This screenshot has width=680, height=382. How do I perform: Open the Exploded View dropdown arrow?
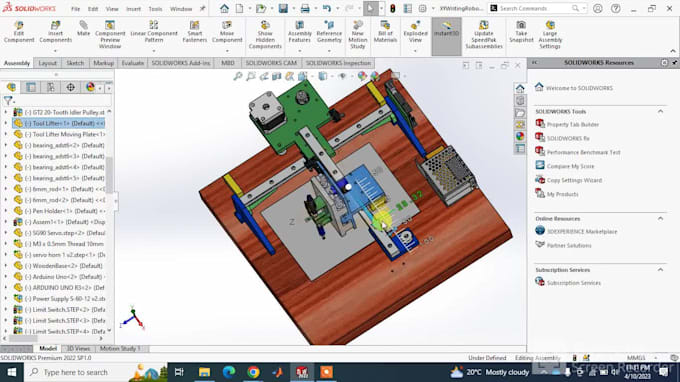tap(415, 51)
